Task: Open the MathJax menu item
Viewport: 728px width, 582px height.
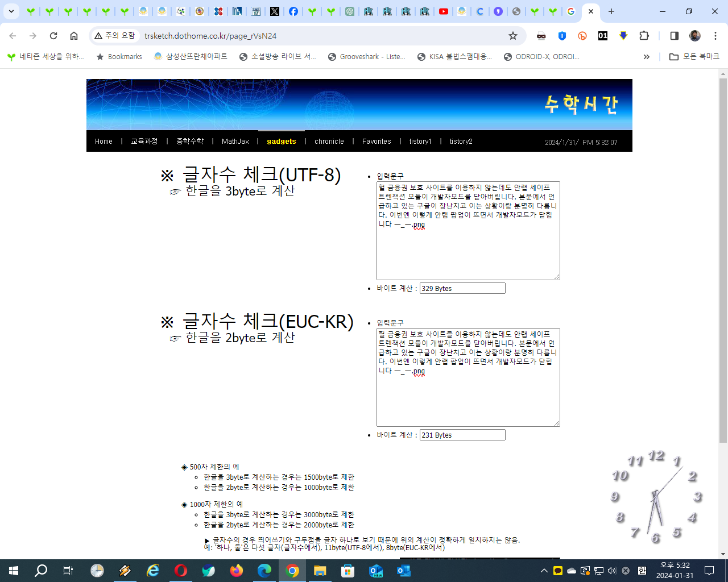Action: tap(235, 142)
